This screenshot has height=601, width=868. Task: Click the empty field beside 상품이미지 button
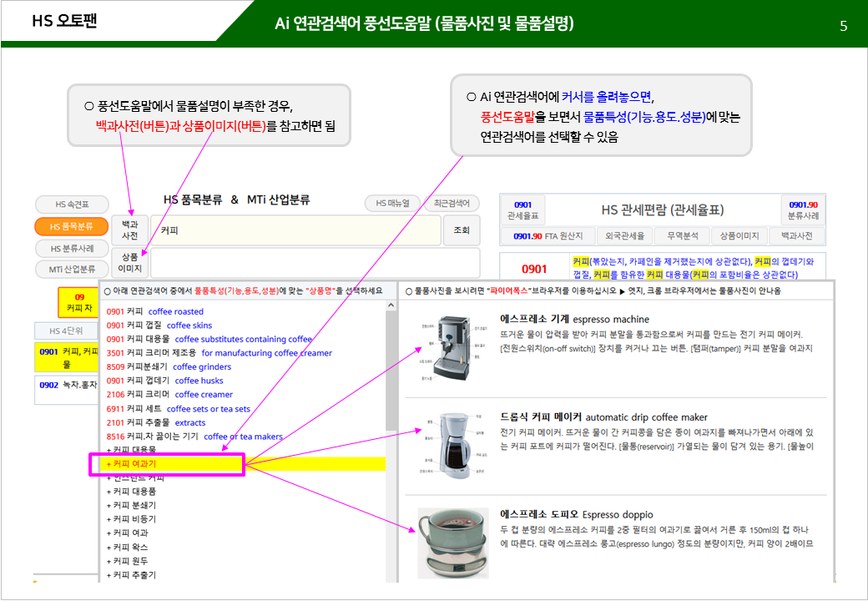coord(315,263)
